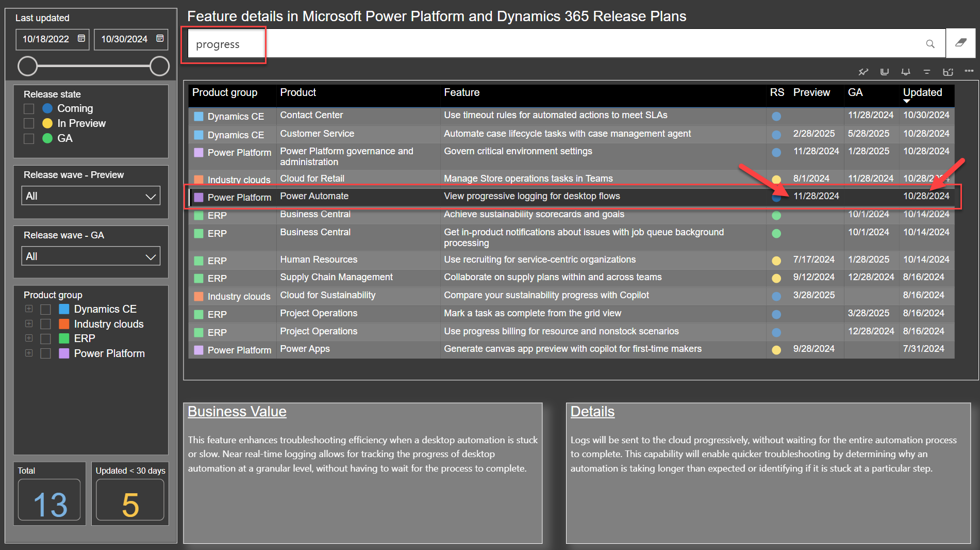Click the yellow RS dot in the Power Apps row
The image size is (980, 550).
pyautogui.click(x=776, y=350)
